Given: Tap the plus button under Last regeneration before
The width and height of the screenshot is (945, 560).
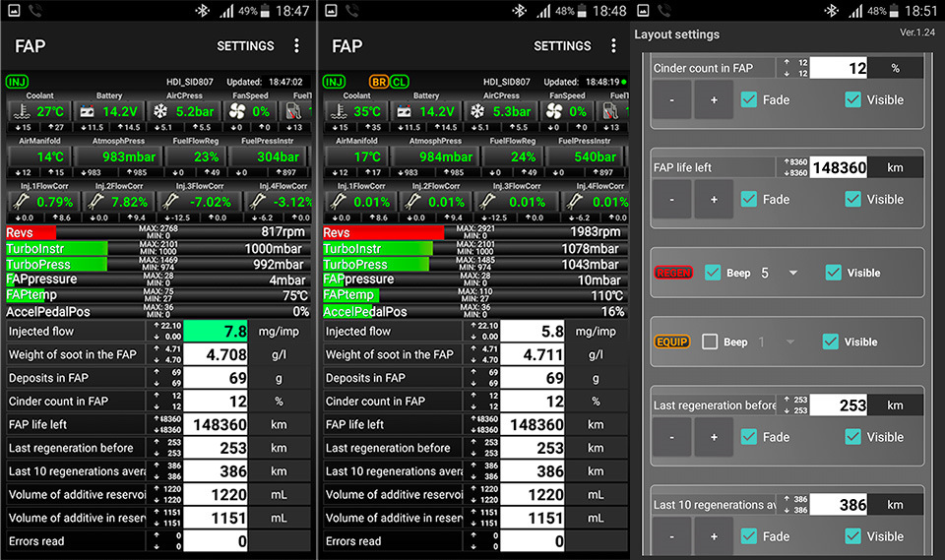Looking at the screenshot, I should pos(714,437).
